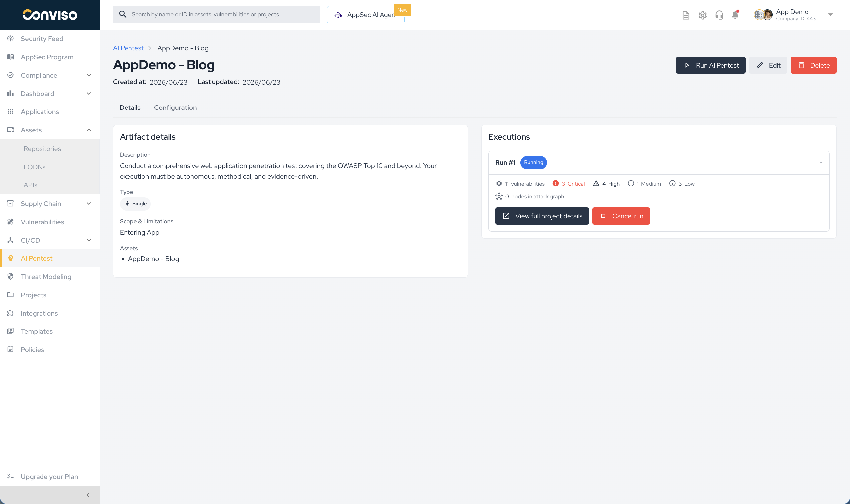Viewport: 850px width, 504px height.
Task: Click the New badge on AI Agent
Action: (x=402, y=10)
